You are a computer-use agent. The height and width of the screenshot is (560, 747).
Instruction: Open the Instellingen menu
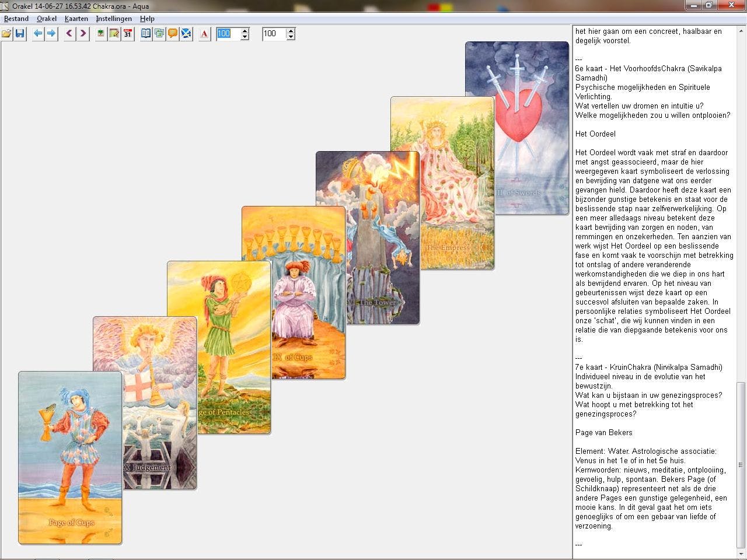(x=114, y=19)
